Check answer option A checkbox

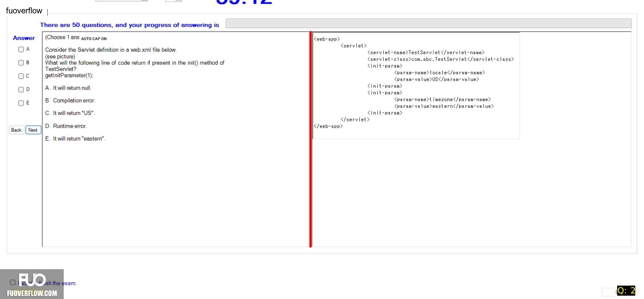click(21, 49)
